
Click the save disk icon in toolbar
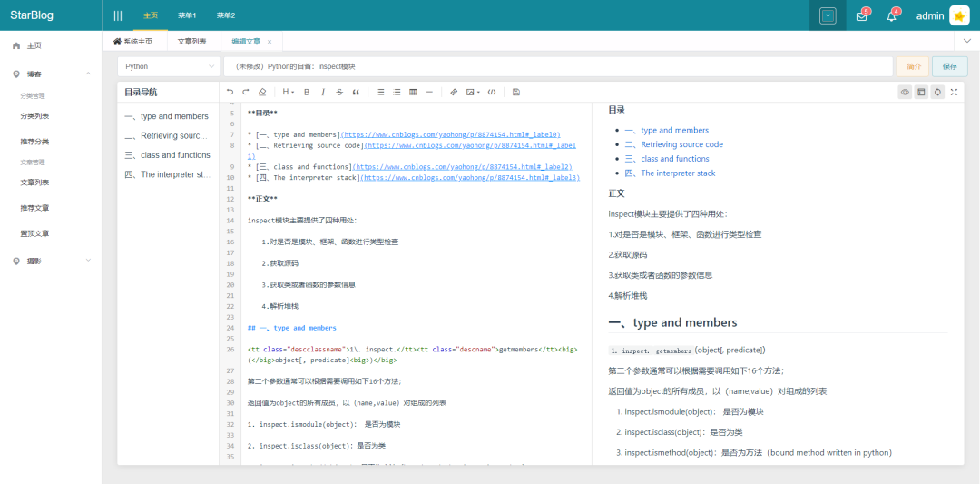pyautogui.click(x=515, y=92)
